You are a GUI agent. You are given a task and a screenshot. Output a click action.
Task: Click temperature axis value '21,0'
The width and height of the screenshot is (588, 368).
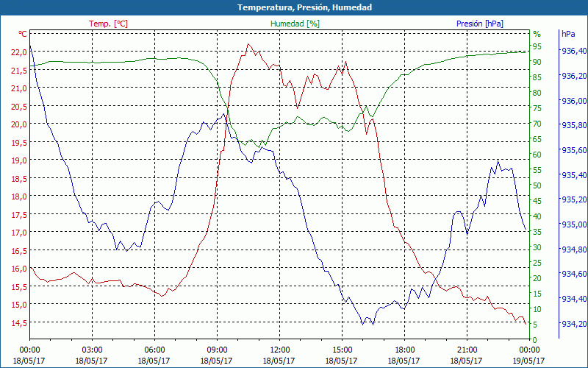pyautogui.click(x=19, y=88)
